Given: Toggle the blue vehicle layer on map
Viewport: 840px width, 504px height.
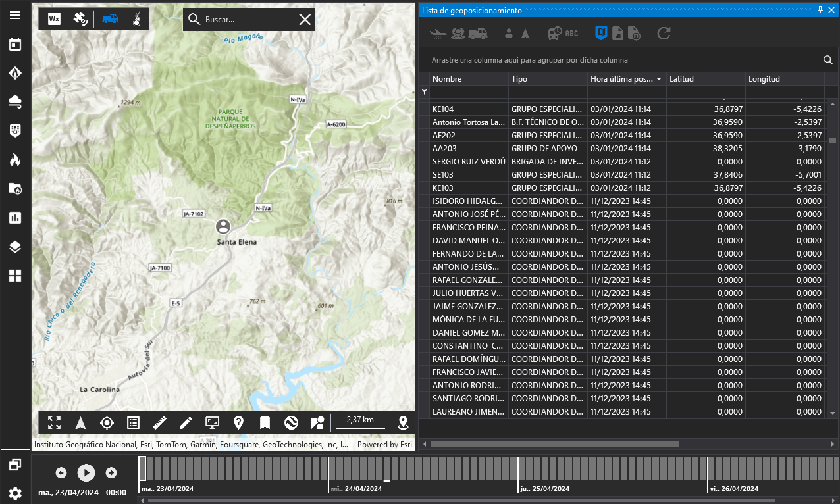Looking at the screenshot, I should 110,19.
